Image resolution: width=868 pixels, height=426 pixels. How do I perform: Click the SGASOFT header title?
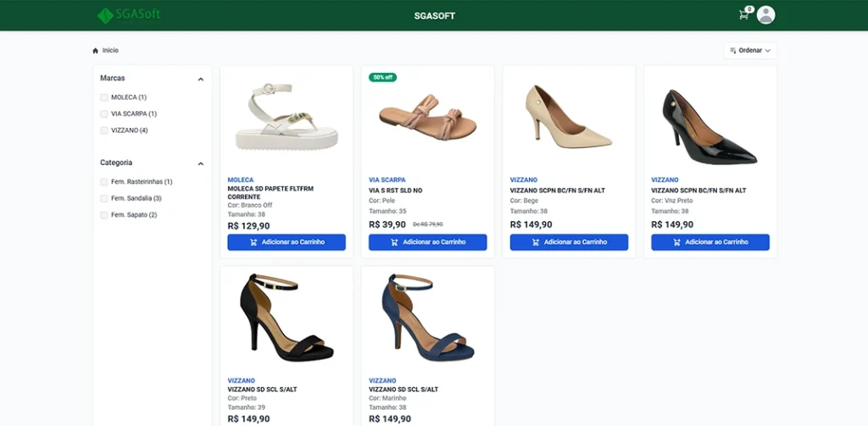click(x=435, y=16)
